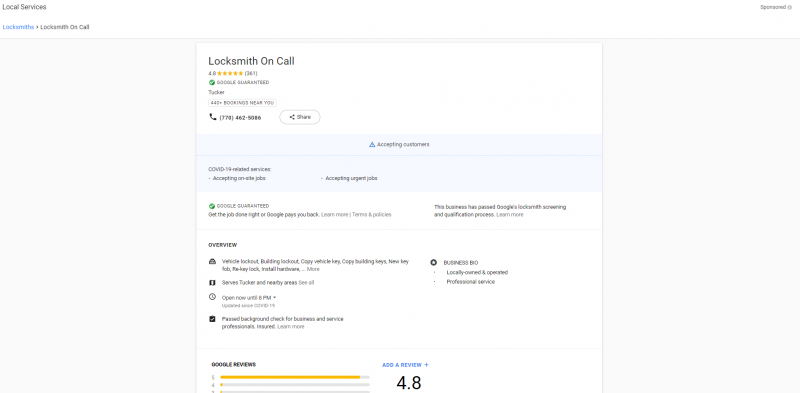Image resolution: width=800 pixels, height=393 pixels.
Task: Click the 'Tucker' location text
Action: pos(216,92)
